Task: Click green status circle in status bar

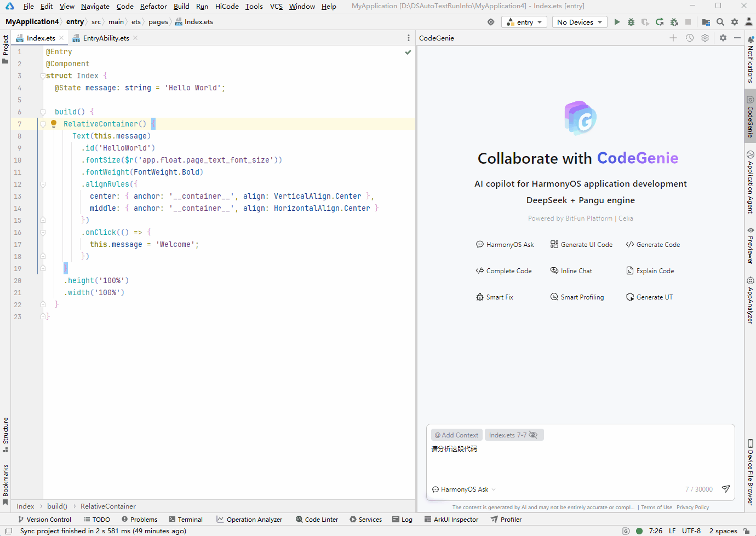Action: click(x=639, y=531)
